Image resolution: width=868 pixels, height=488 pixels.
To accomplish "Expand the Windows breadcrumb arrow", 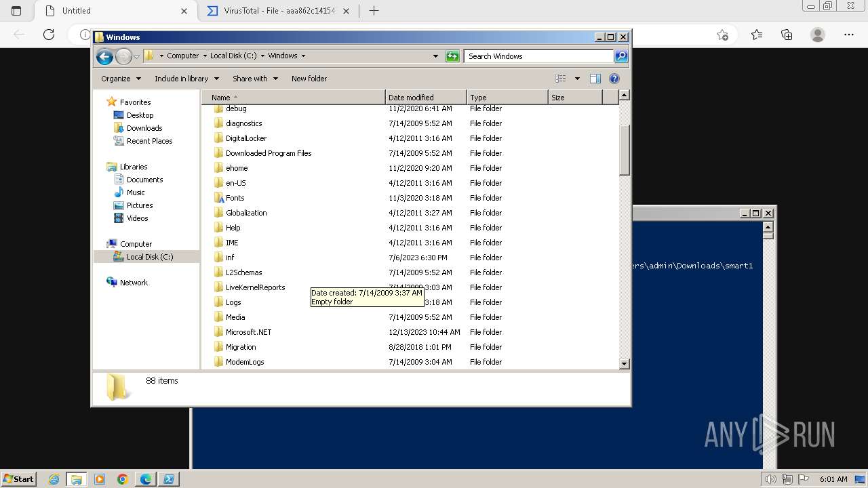I will coord(303,56).
